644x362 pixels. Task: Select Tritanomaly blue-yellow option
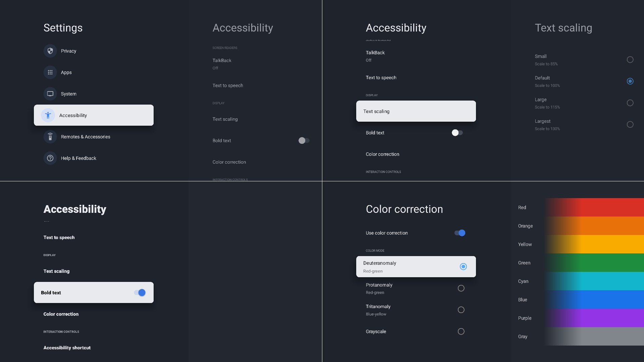[461, 310]
